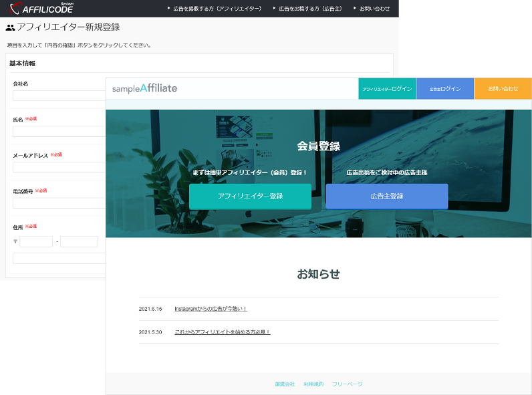The image size is (532, 395).
Task: Select the blue 広告主ログイン tab
Action: tap(444, 89)
